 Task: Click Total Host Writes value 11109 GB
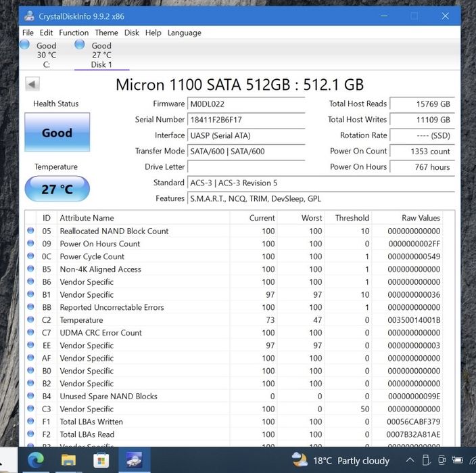coord(422,120)
